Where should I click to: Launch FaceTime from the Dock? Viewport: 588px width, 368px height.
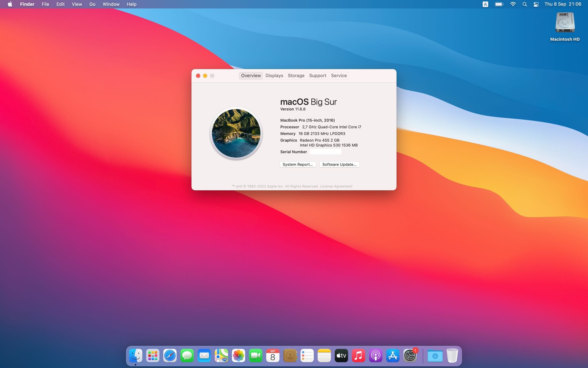[255, 356]
